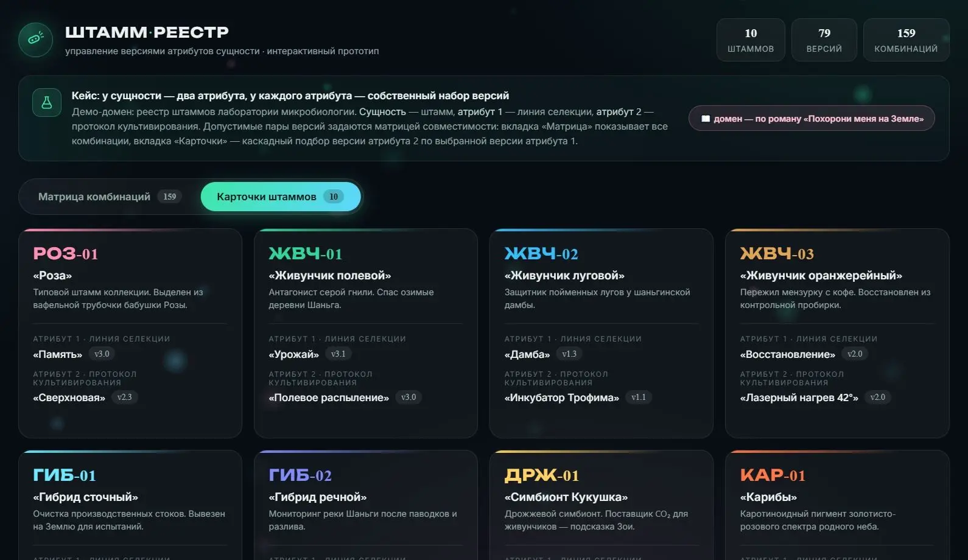This screenshot has height=560, width=968.
Task: Click the «Симбионт Кукушка» strain name
Action: (x=566, y=497)
